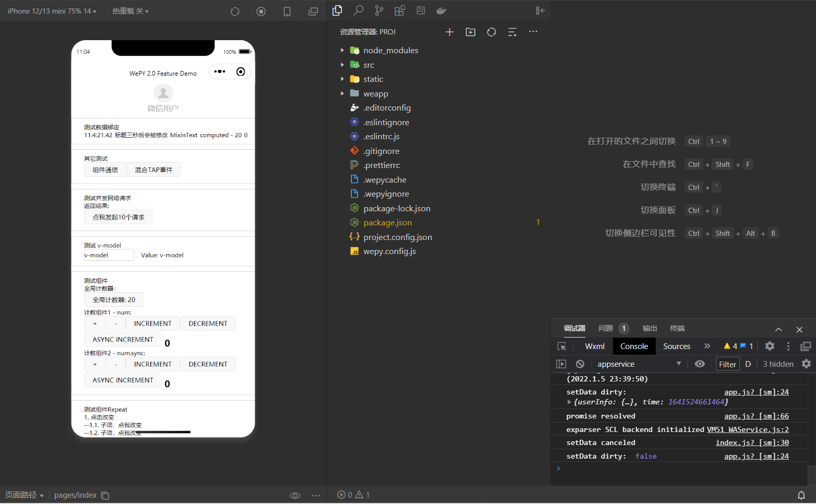Open the explorer files icon

[x=337, y=10]
